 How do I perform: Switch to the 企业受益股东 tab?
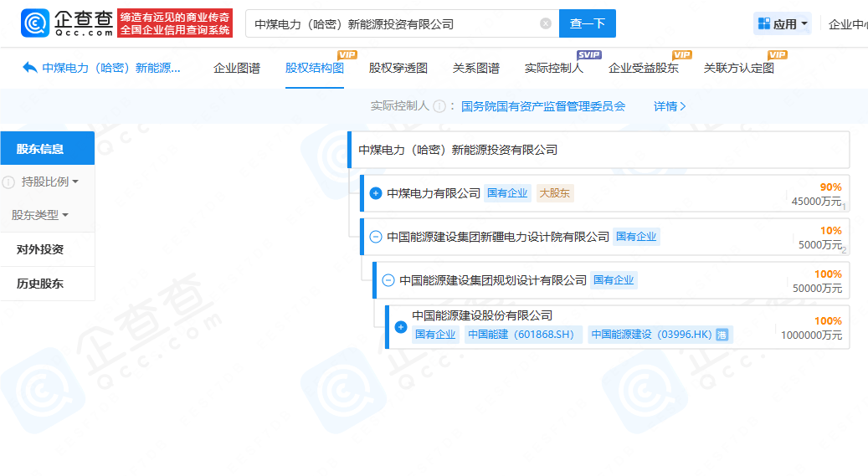pyautogui.click(x=643, y=68)
